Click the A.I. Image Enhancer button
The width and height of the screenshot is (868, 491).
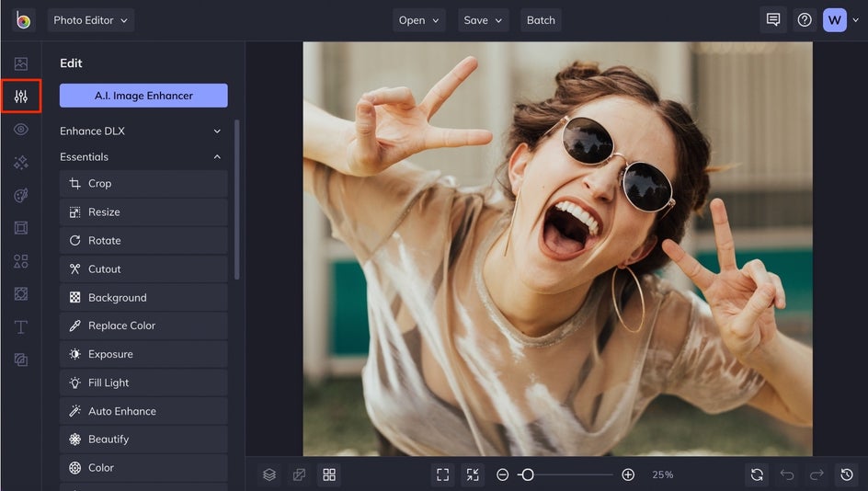pyautogui.click(x=143, y=96)
